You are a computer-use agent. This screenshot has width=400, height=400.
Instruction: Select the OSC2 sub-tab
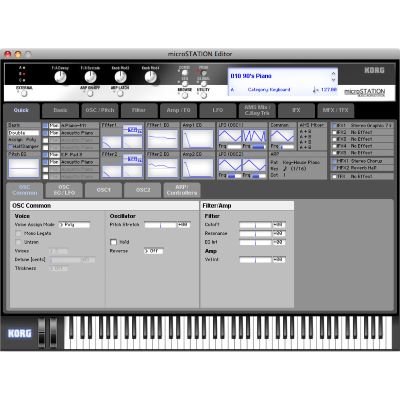coord(143,190)
